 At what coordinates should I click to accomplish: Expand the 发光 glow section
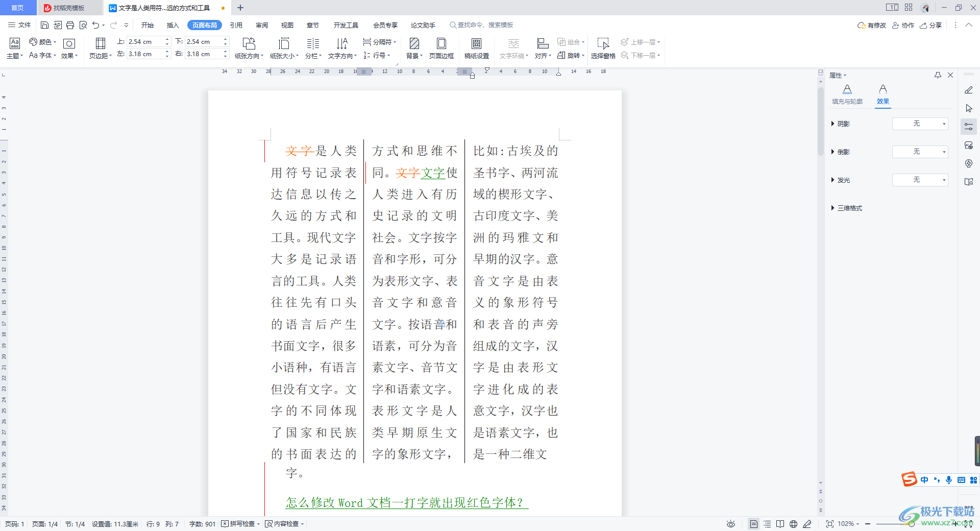tap(841, 180)
